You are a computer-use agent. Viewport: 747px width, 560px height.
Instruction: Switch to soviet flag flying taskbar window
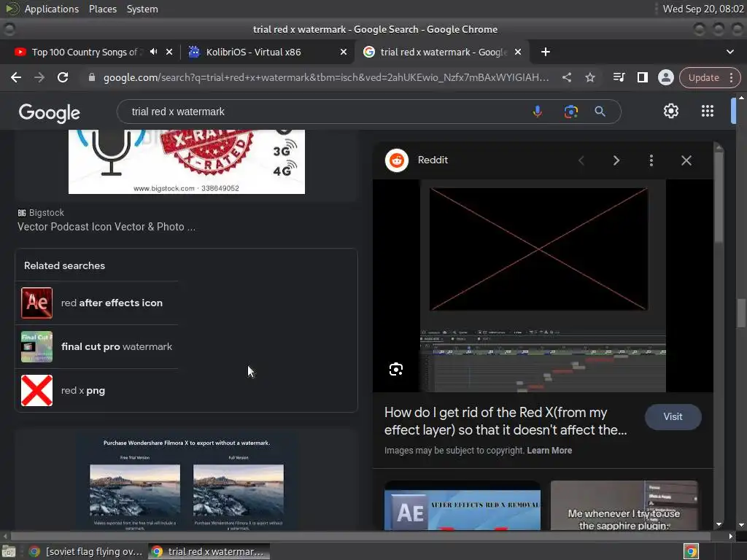[86, 551]
